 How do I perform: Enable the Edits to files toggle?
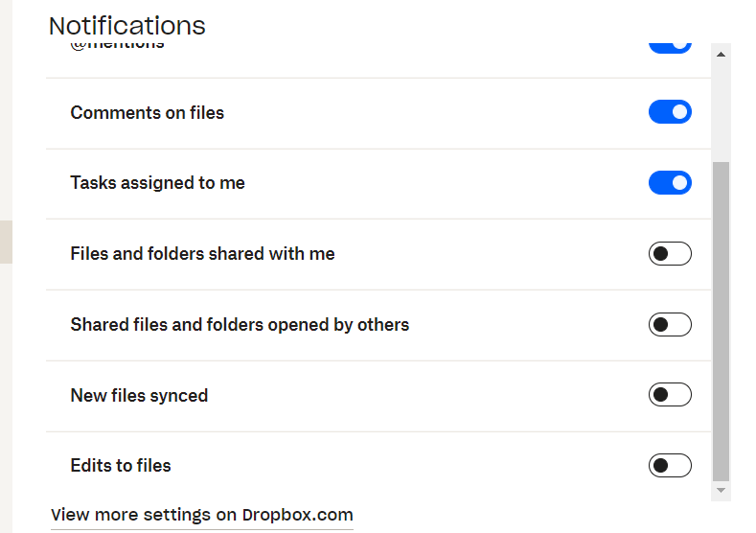[x=670, y=466]
